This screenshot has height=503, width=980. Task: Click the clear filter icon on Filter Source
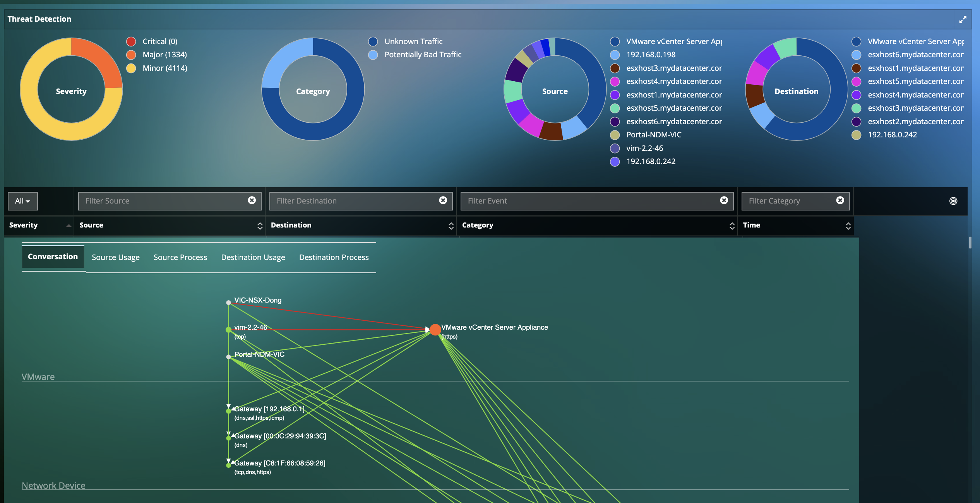pyautogui.click(x=253, y=200)
